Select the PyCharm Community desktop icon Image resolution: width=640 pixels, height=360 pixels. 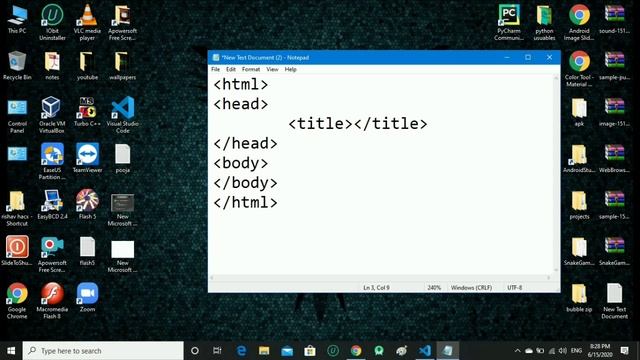(509, 22)
